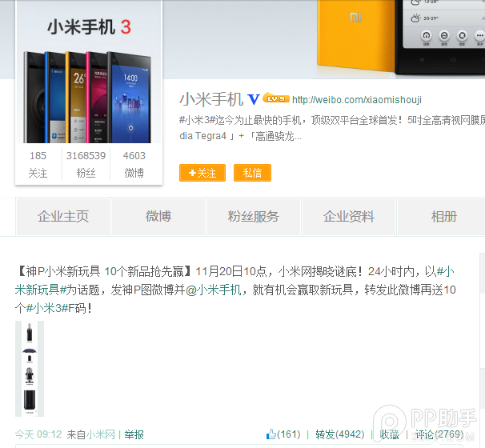Open 私信 private message button
Image resolution: width=485 pixels, height=448 pixels.
[x=252, y=173]
